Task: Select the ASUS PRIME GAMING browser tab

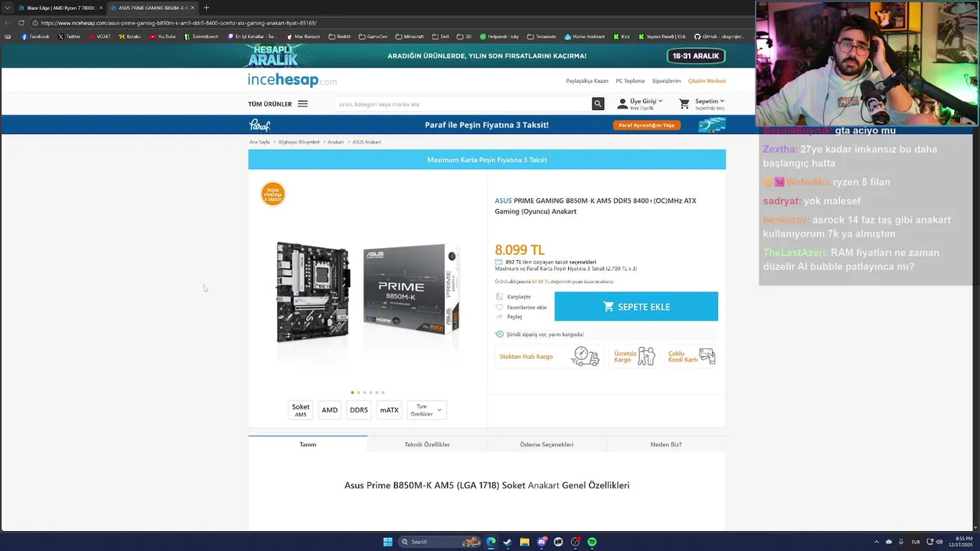Action: click(x=152, y=8)
